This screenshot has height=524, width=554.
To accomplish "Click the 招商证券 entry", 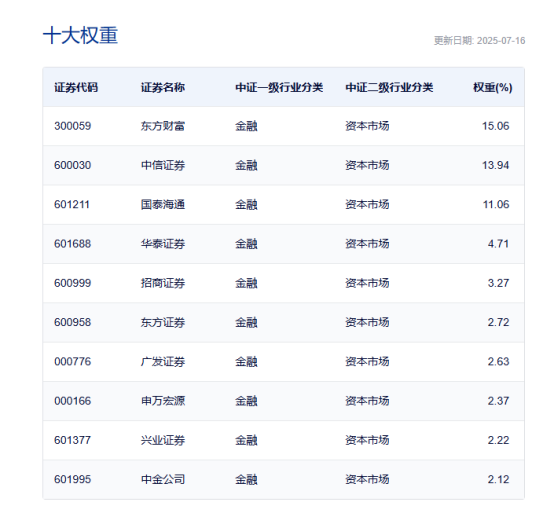I will click(x=163, y=283).
